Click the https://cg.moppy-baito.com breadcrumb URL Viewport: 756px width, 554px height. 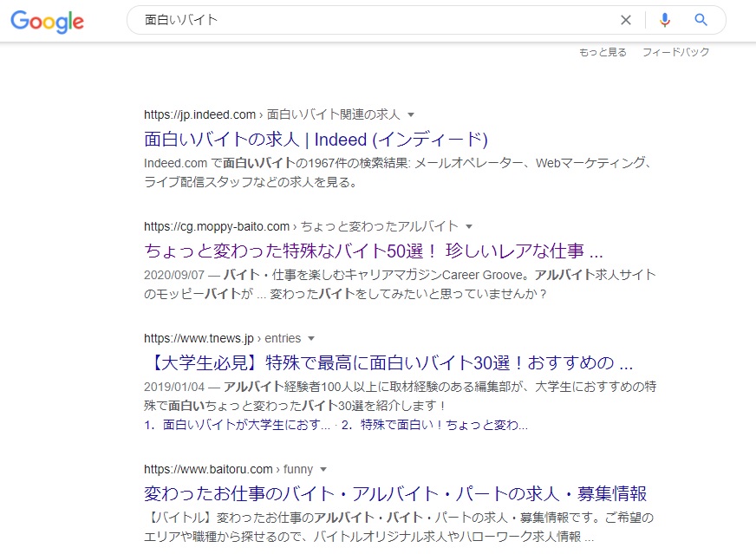click(x=217, y=226)
